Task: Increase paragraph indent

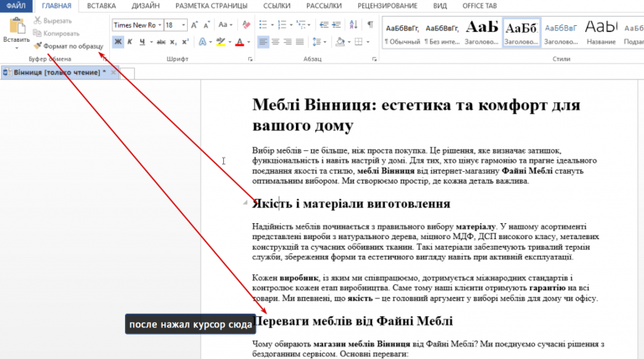Action: pos(336,25)
